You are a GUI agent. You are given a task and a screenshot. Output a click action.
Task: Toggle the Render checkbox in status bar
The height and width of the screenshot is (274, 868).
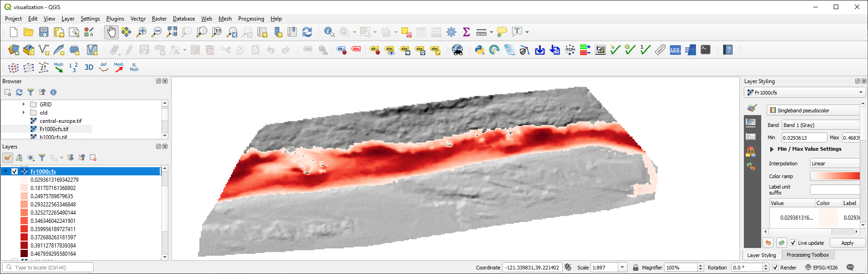[x=775, y=268]
